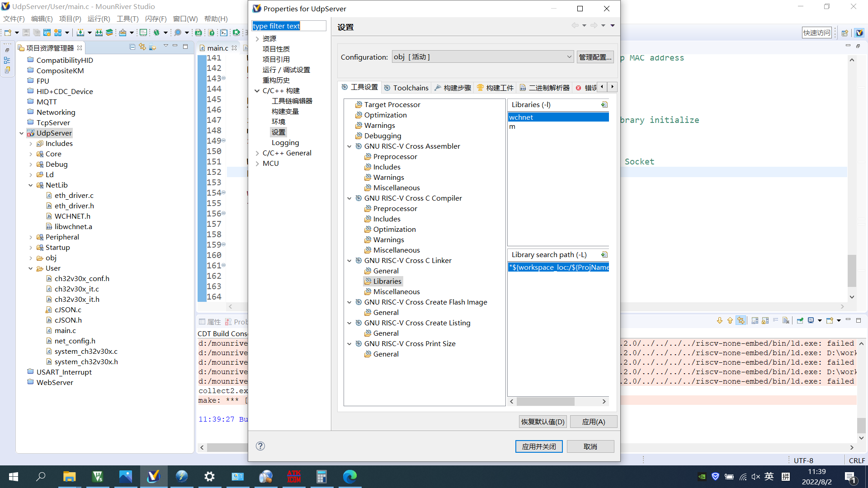Screen dimensions: 868x488
Task: Click the 取消 button
Action: click(x=590, y=446)
